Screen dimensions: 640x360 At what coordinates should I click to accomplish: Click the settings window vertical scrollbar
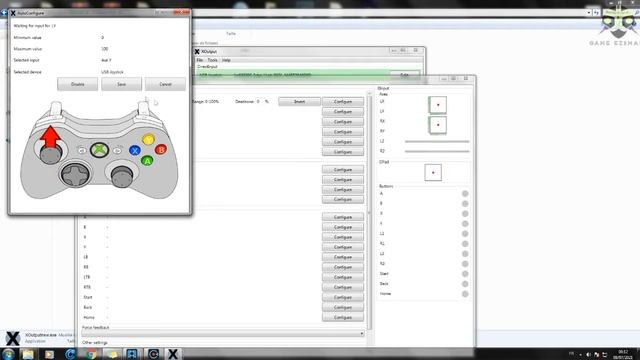pos(369,212)
